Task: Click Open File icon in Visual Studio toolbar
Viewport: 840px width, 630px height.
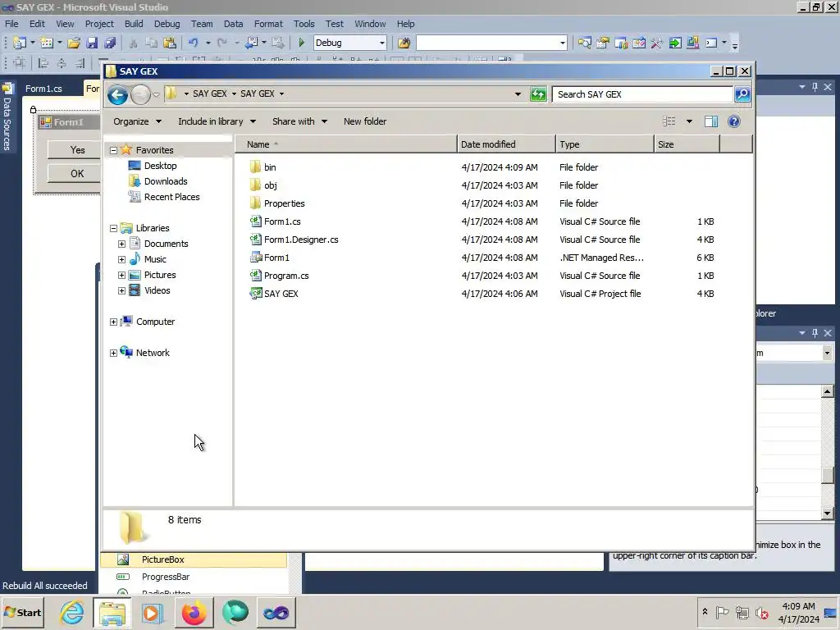Action: pos(74,43)
